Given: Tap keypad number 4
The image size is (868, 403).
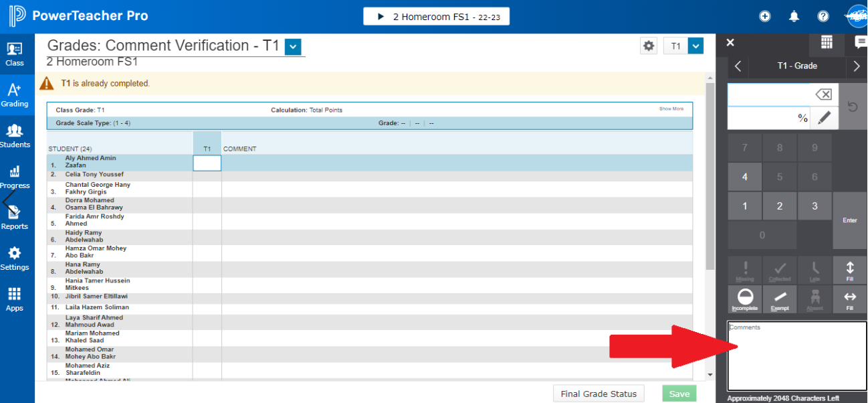Looking at the screenshot, I should [x=745, y=177].
